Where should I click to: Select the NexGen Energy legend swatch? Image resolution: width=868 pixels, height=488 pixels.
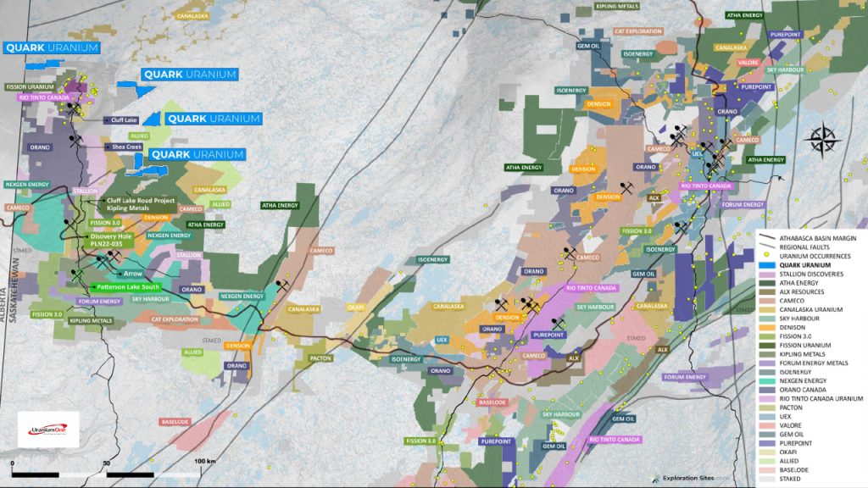click(x=766, y=380)
